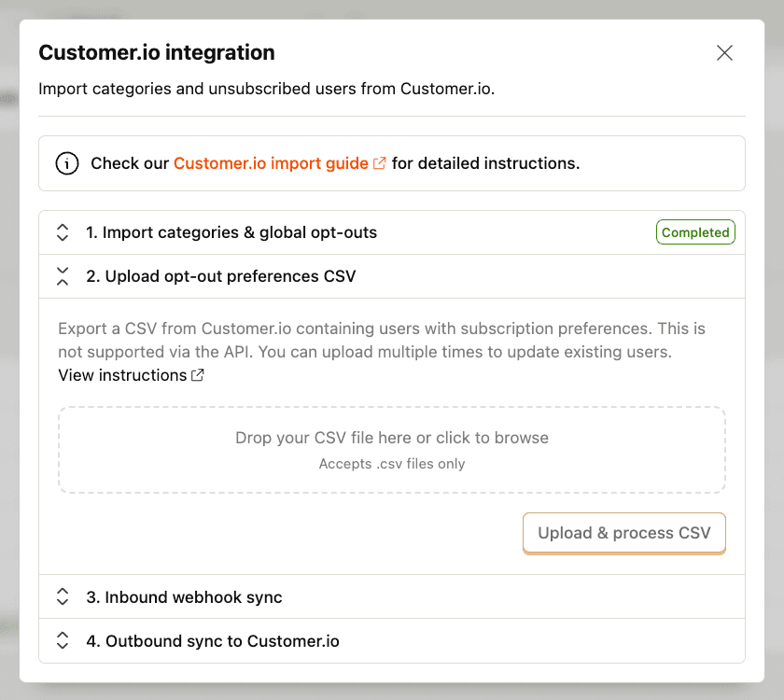The height and width of the screenshot is (700, 784).
Task: Click the 'Customer.io integration' dialog title
Action: (157, 52)
